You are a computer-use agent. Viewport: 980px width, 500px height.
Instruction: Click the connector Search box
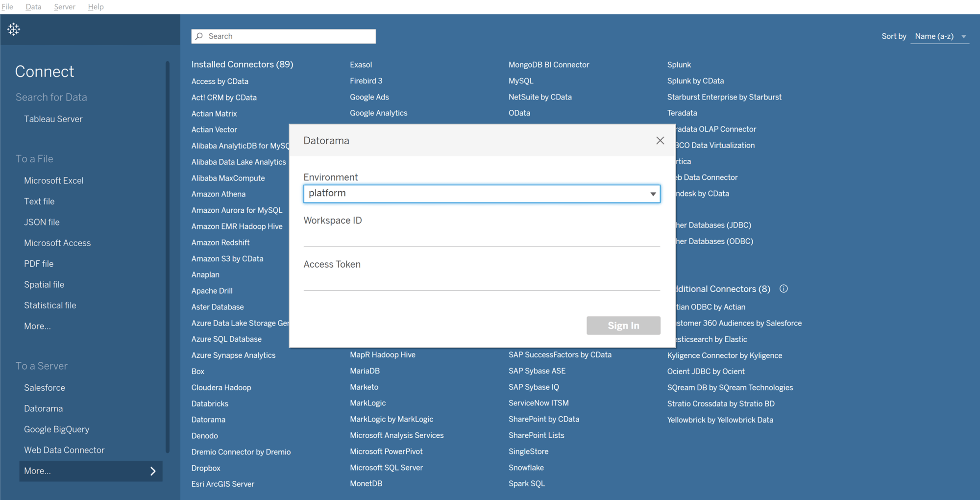pyautogui.click(x=284, y=36)
